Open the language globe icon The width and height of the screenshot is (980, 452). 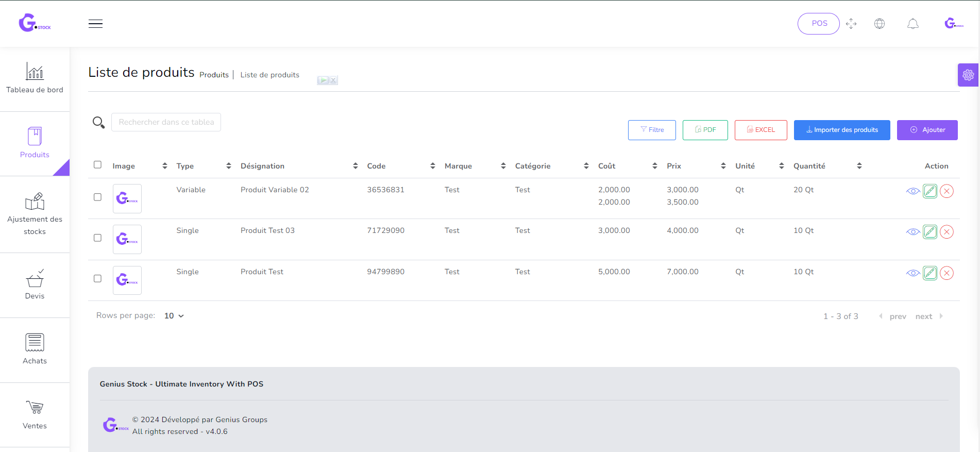pos(880,24)
